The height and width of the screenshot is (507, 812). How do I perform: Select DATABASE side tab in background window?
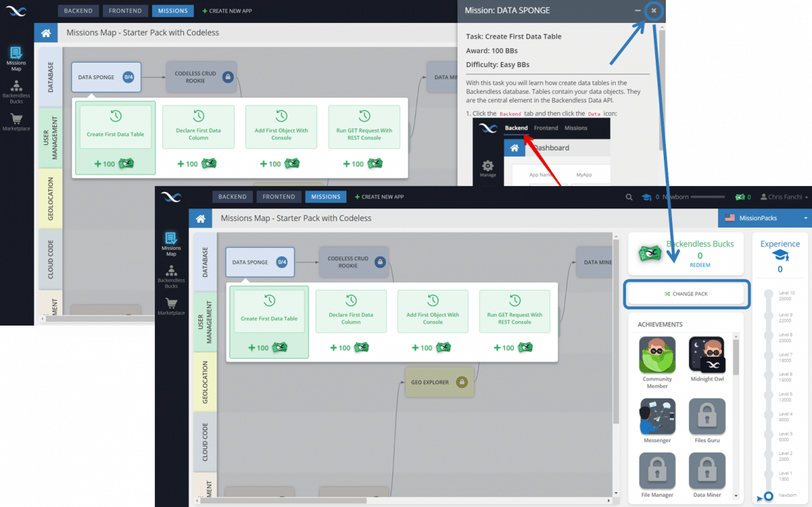click(x=51, y=77)
